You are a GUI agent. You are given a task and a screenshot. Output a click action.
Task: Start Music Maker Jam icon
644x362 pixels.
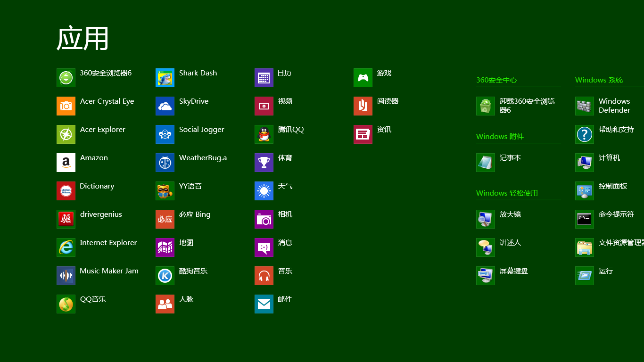pos(66,276)
